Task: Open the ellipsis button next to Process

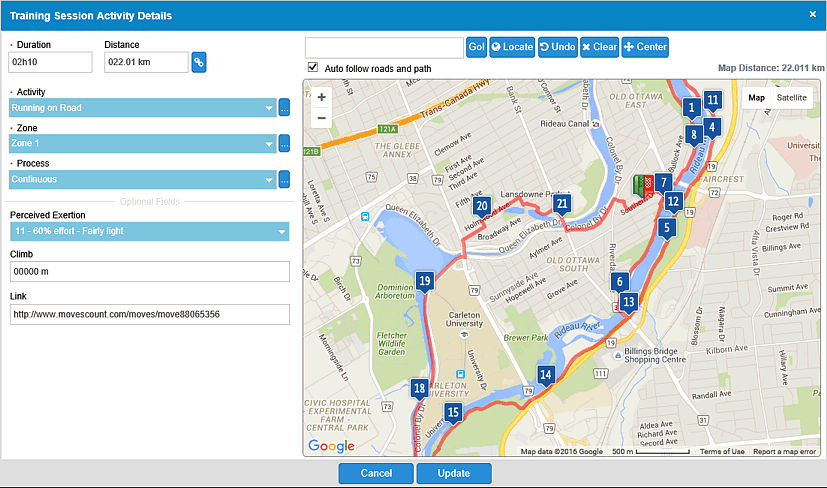Action: pos(284,180)
